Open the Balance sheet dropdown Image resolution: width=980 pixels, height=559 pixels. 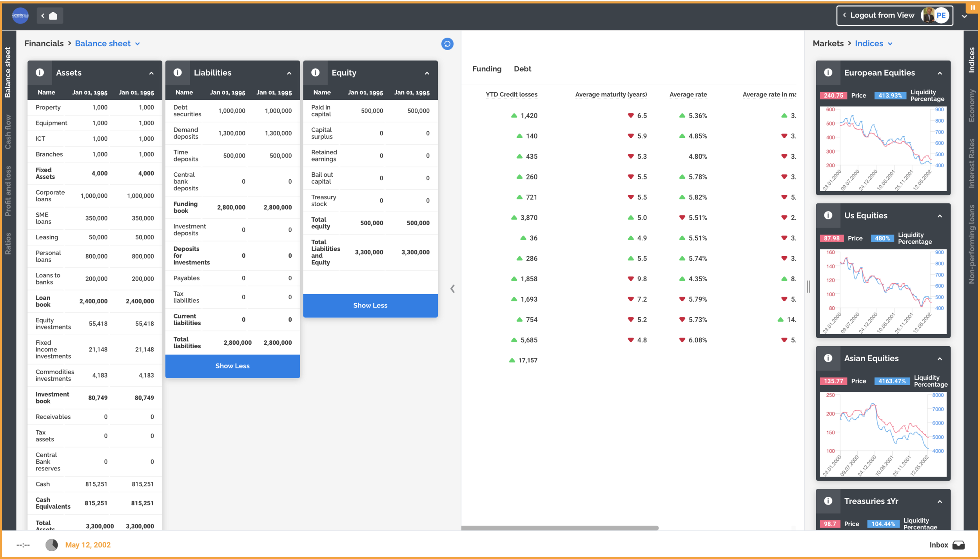coord(138,44)
